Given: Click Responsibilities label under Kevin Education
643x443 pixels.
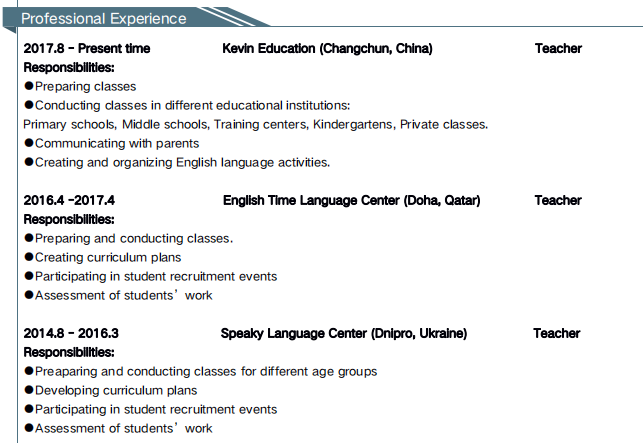Looking at the screenshot, I should click(69, 68).
